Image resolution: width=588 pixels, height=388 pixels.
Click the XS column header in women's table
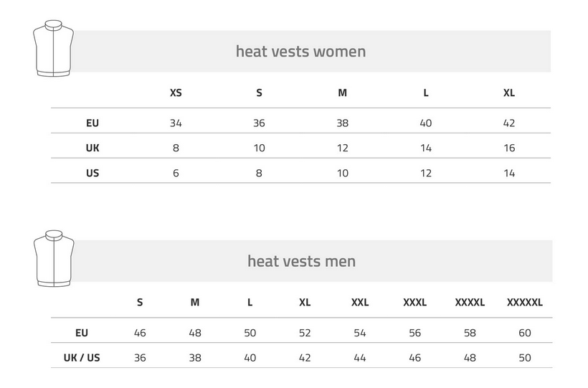click(176, 93)
